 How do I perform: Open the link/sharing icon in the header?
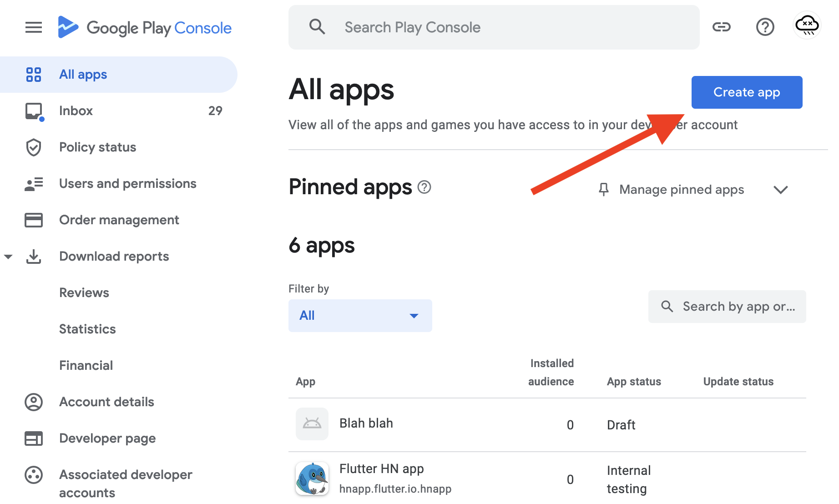tap(722, 27)
